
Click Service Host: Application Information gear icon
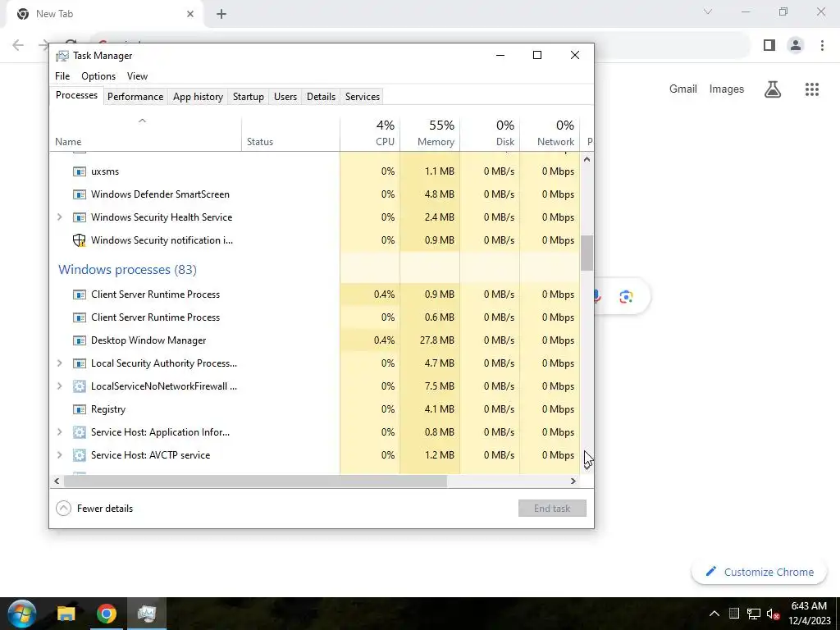pos(80,432)
